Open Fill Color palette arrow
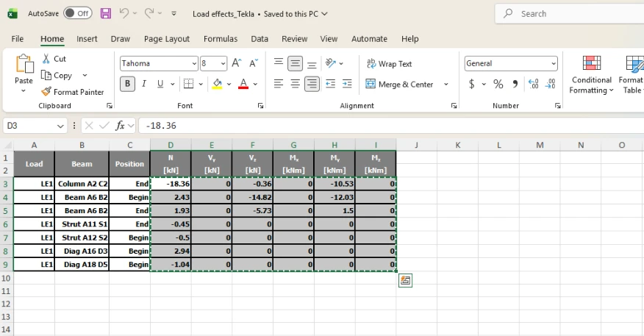 [229, 85]
